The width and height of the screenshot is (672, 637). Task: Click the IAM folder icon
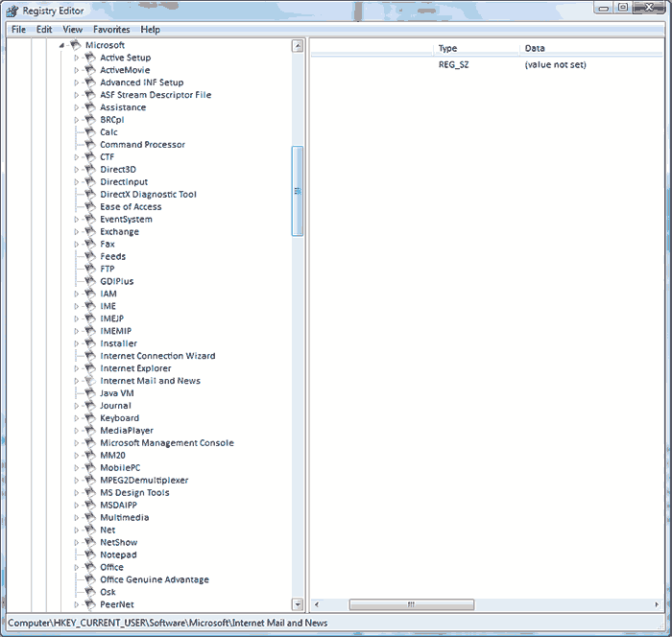tap(90, 293)
